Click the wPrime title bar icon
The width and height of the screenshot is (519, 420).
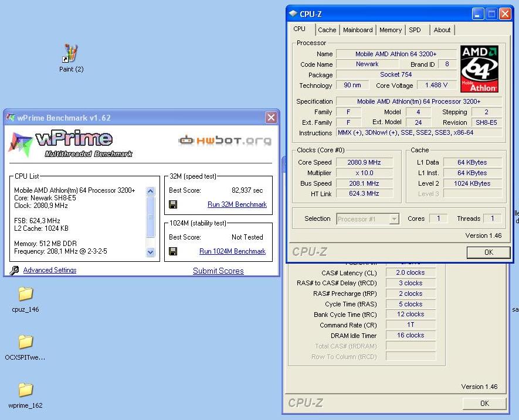pyautogui.click(x=11, y=117)
